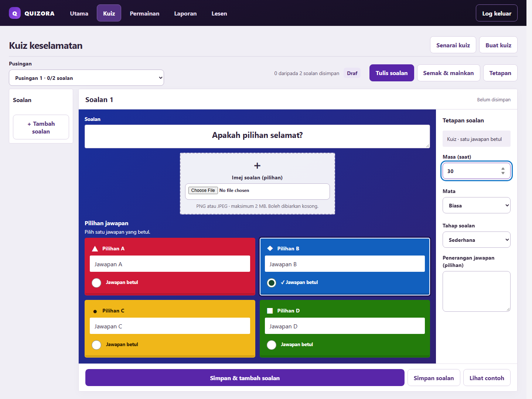Expand the Tahap soalan difficulty dropdown
The image size is (532, 399).
(x=477, y=240)
